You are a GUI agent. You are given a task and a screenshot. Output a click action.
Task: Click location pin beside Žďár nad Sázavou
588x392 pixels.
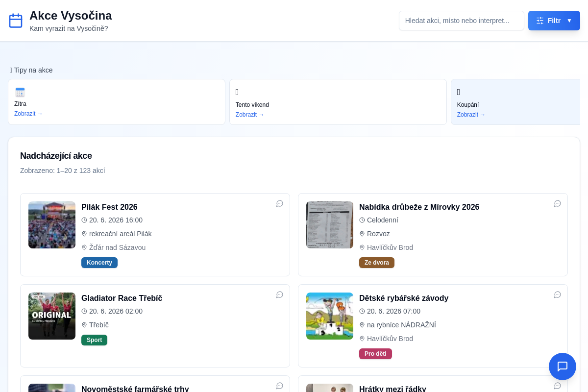point(84,247)
